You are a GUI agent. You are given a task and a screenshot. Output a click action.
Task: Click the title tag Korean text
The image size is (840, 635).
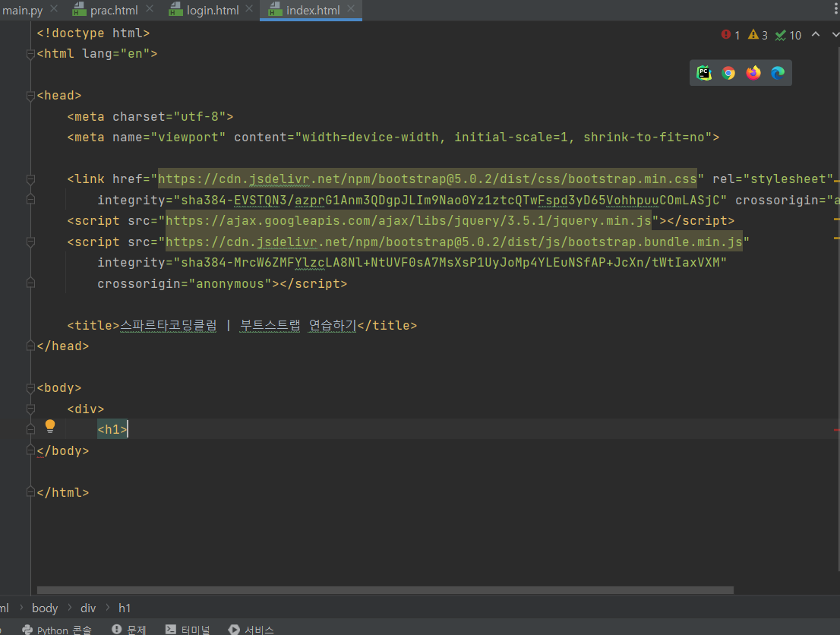tap(238, 326)
